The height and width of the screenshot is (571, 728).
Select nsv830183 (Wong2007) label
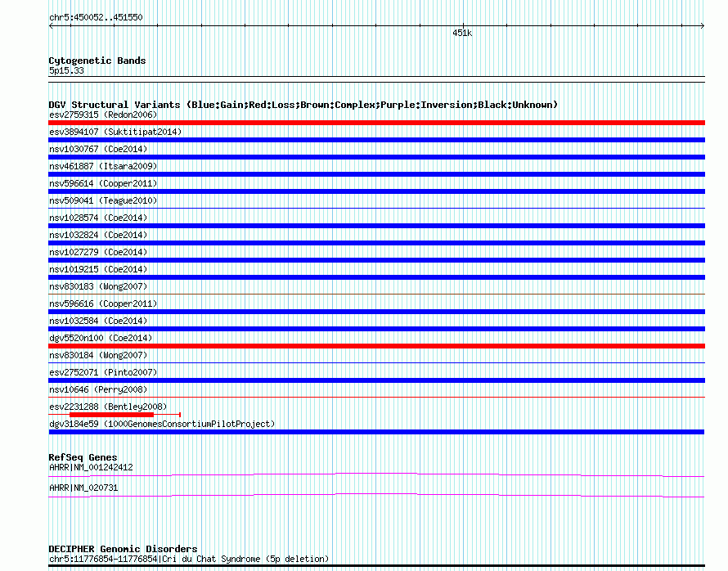pos(98,286)
